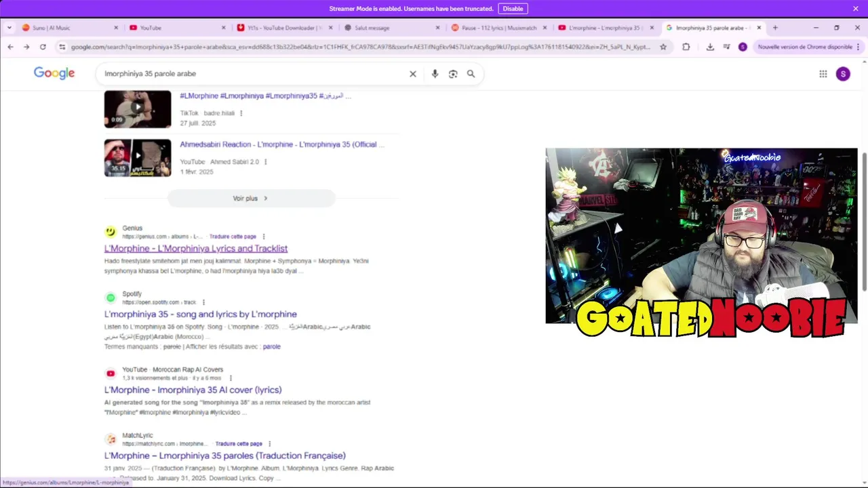
Task: Go to Google homepage via logo
Action: 54,73
